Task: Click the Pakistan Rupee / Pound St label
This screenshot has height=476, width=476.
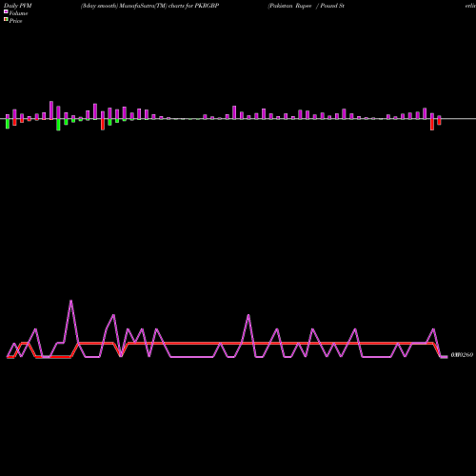Action: click(307, 6)
